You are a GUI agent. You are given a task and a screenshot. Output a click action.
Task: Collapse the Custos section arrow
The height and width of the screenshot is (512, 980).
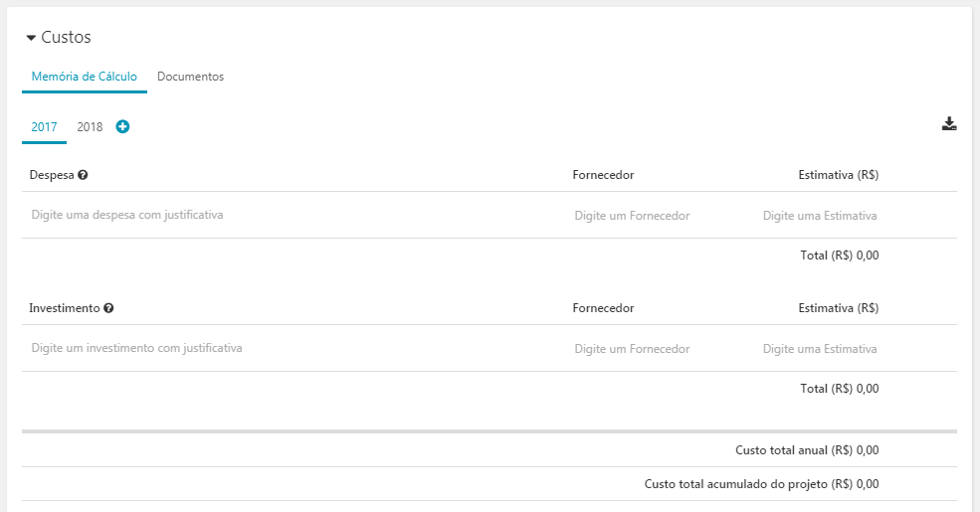[x=31, y=38]
